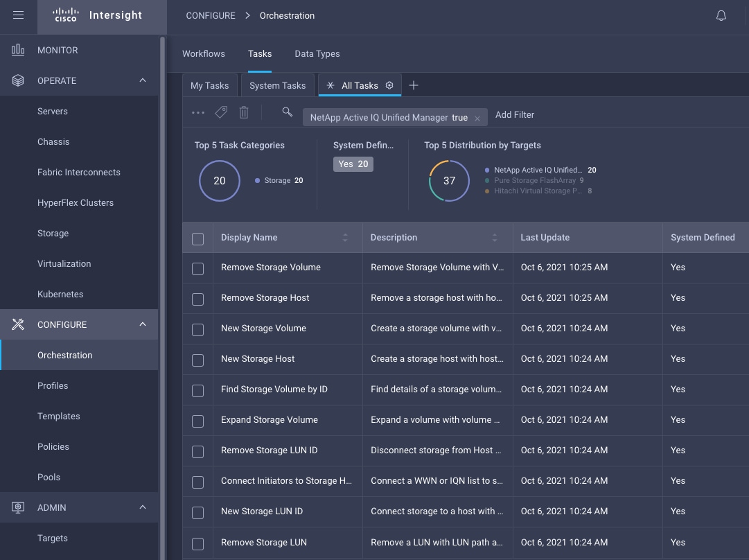The image size is (749, 560).
Task: Switch to the Workflows tab
Action: click(x=204, y=53)
